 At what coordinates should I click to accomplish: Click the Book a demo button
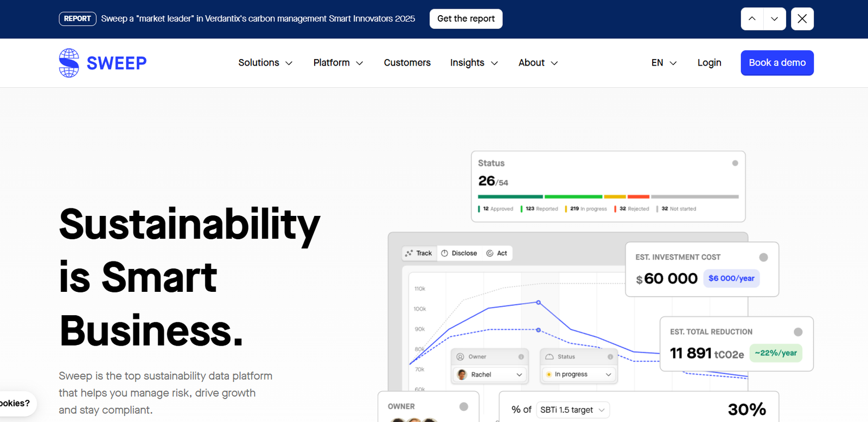tap(777, 63)
